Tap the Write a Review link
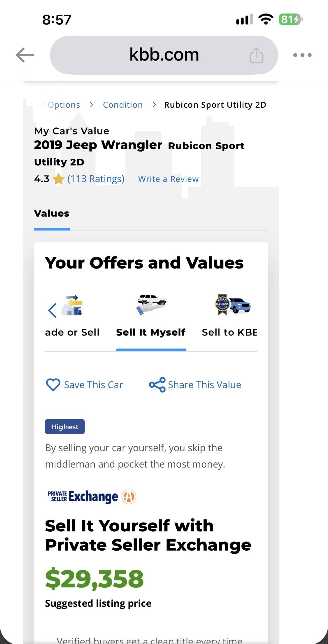Viewport: 328px width, 644px height. point(168,179)
